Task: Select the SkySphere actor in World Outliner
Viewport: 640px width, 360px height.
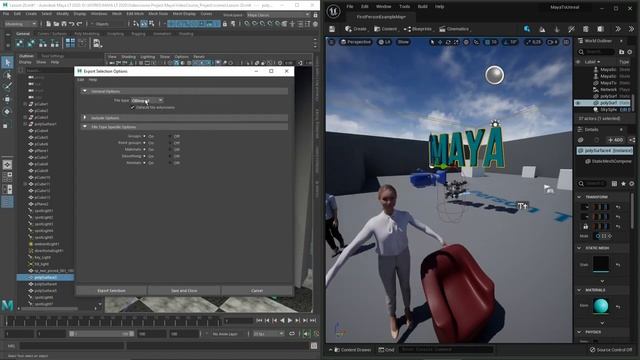Action: 608,109
